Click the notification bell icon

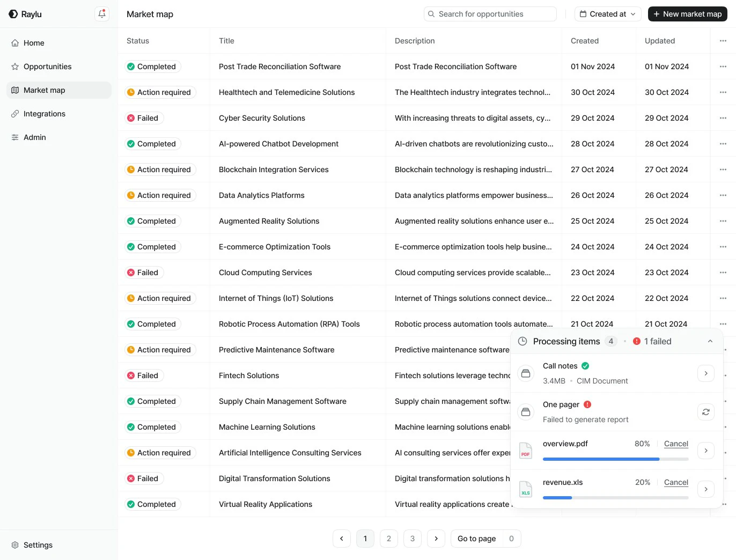pos(102,14)
